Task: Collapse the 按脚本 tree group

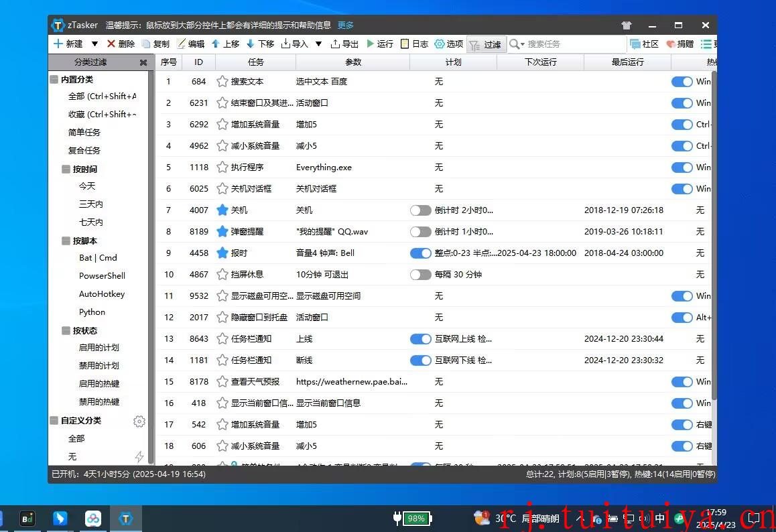Action: [x=66, y=241]
